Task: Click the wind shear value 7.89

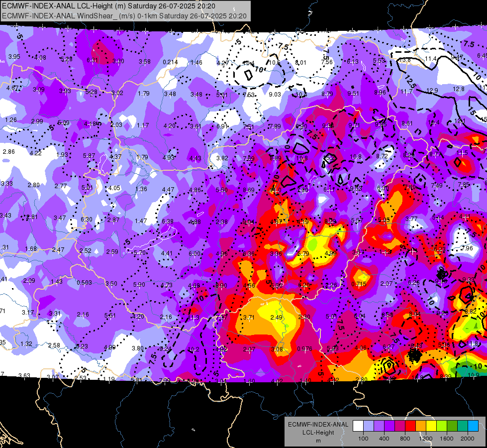Action: [275, 126]
